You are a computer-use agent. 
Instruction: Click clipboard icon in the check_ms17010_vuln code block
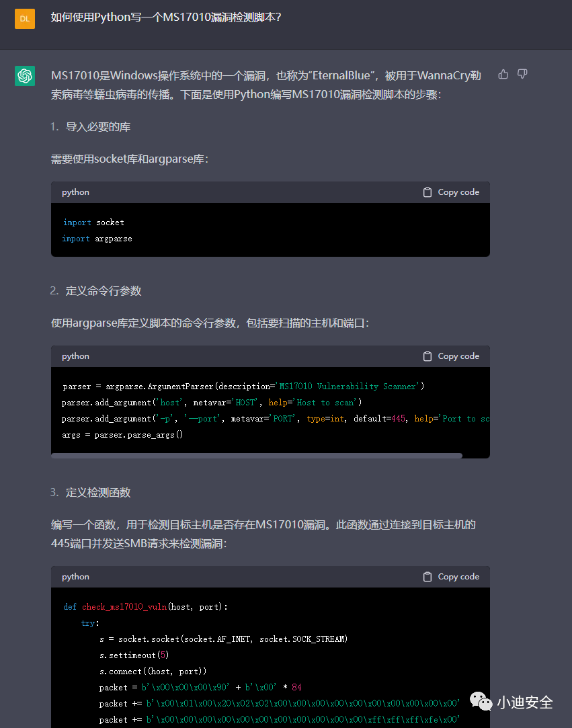(x=427, y=577)
